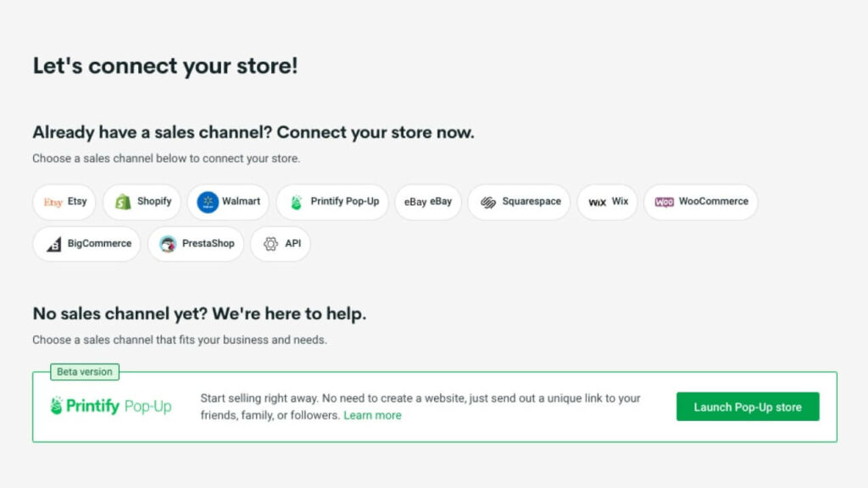The width and height of the screenshot is (868, 488).
Task: Click the Printify Pop-Up banner logo
Action: [x=111, y=407]
